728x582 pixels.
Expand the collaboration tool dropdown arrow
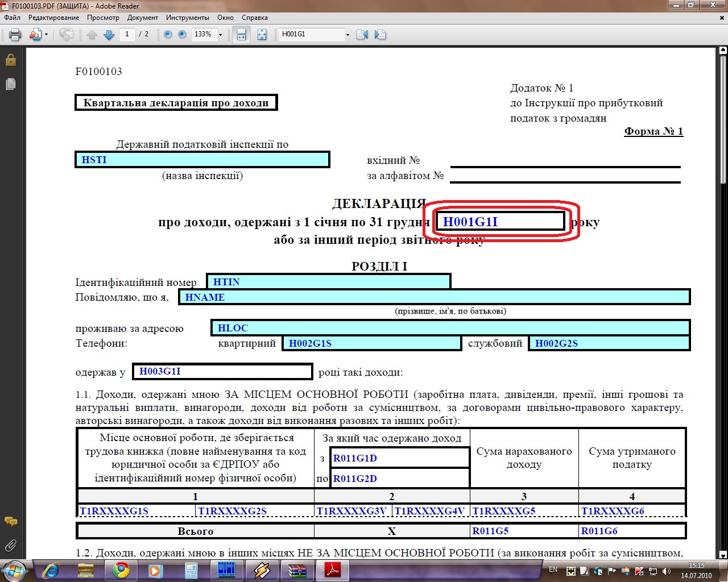[x=46, y=35]
